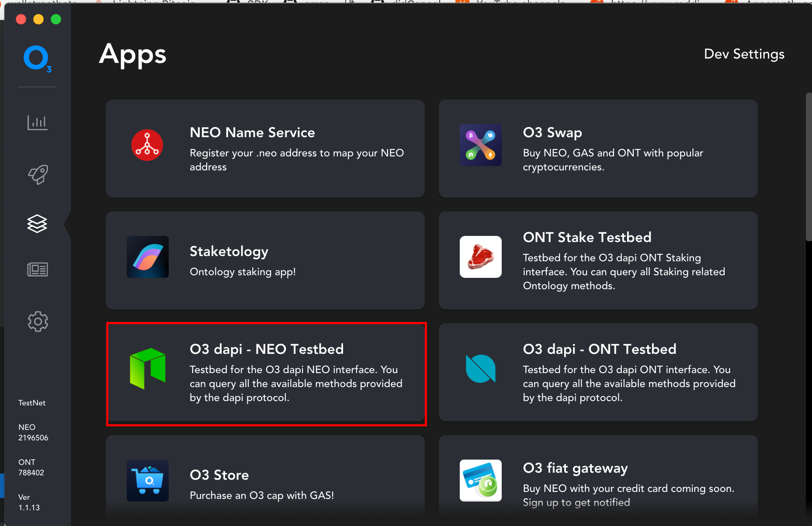Open the NEO Name Service title
Image resolution: width=812 pixels, height=526 pixels.
(252, 132)
